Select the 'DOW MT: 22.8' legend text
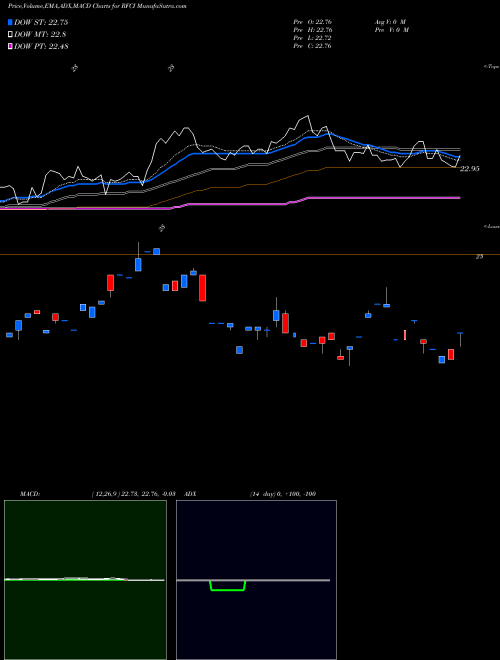The height and width of the screenshot is (660, 500). point(40,35)
